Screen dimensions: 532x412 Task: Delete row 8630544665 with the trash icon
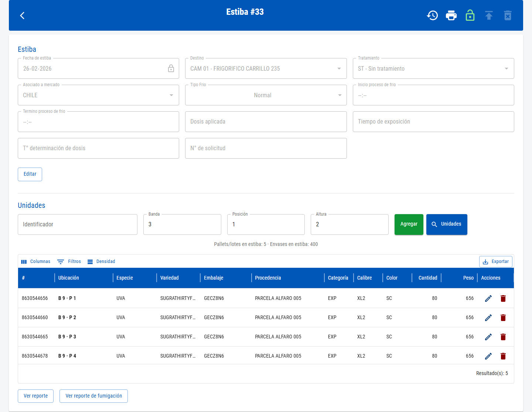point(503,337)
